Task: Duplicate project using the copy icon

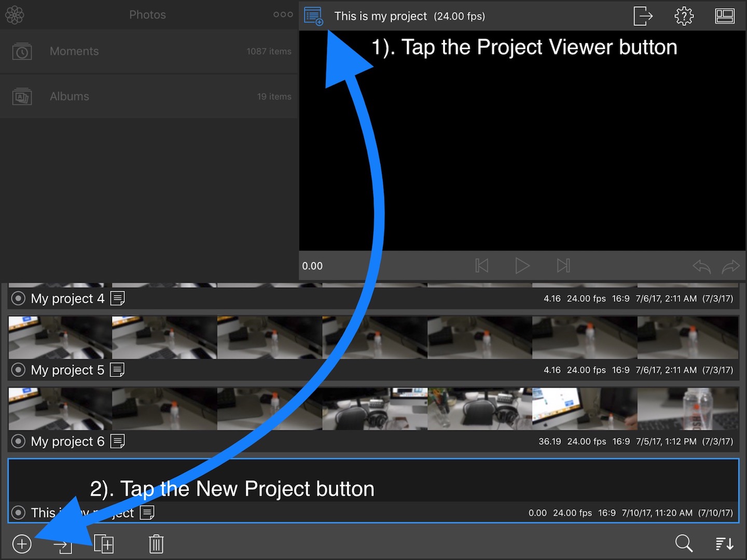Action: click(x=104, y=544)
